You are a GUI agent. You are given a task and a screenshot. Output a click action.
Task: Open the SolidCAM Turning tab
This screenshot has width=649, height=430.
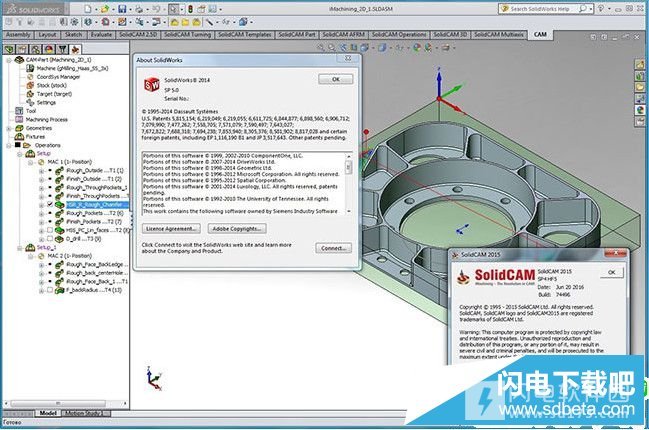coord(187,35)
